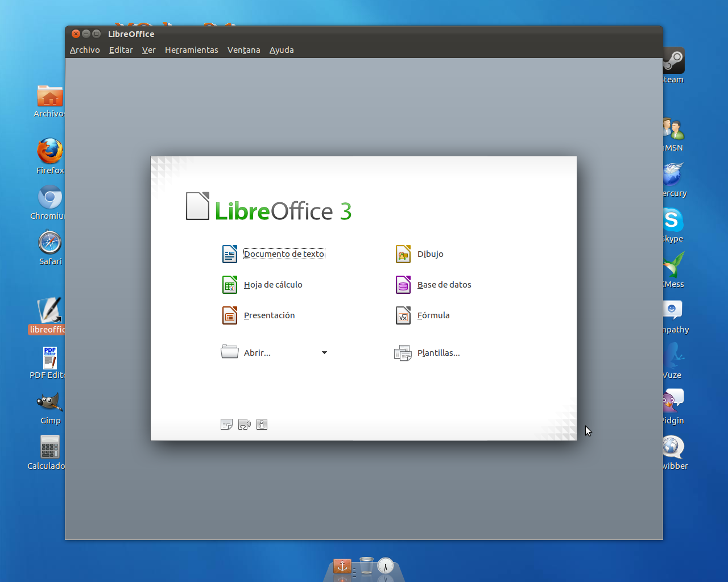Click the Steam desktop icon
Screen dimensions: 728x582
[674, 60]
